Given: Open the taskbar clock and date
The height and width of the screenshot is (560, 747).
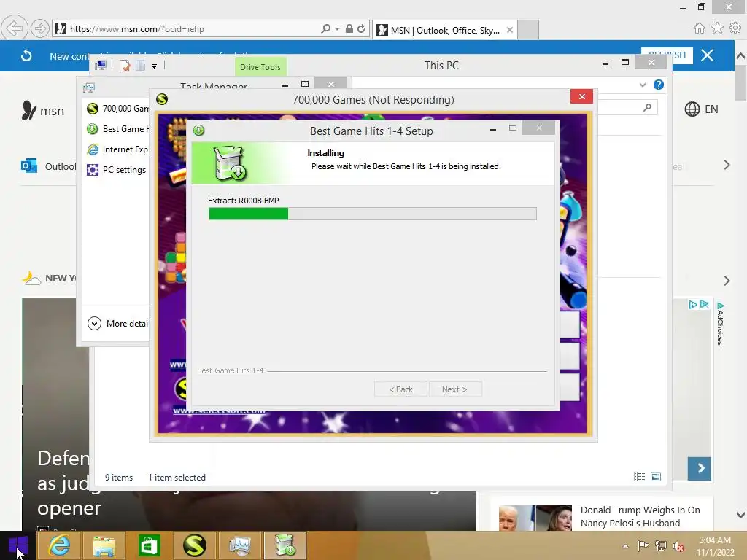Looking at the screenshot, I should pos(715,546).
